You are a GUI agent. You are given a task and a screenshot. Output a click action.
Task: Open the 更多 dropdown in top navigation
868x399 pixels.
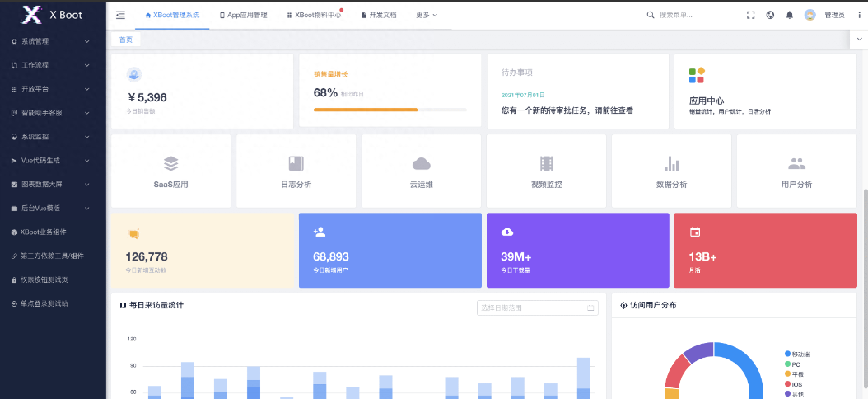(x=427, y=15)
